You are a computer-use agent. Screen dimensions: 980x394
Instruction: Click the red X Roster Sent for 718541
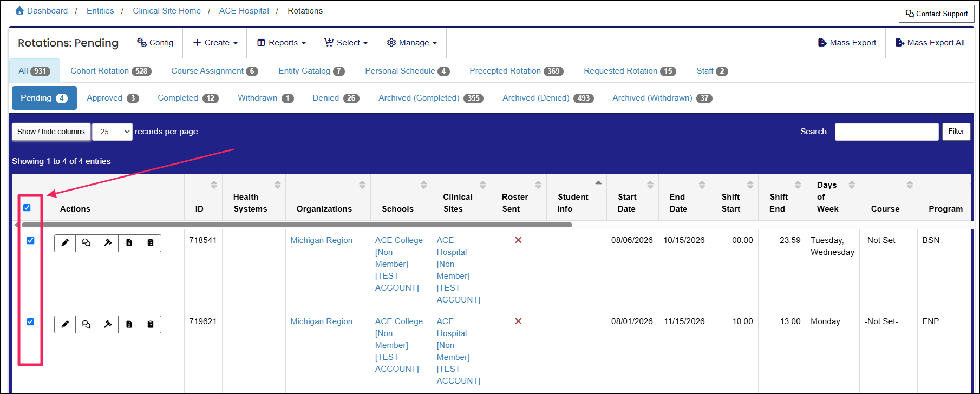click(518, 240)
